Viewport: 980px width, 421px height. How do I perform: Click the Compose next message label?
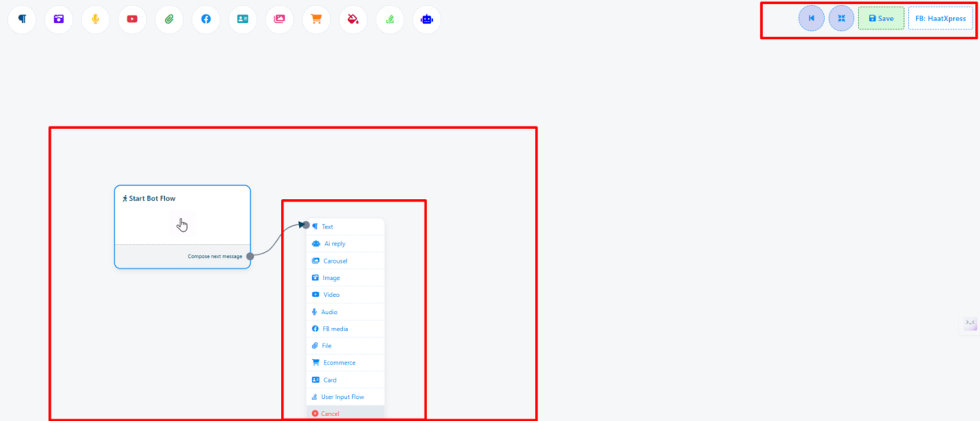click(215, 256)
